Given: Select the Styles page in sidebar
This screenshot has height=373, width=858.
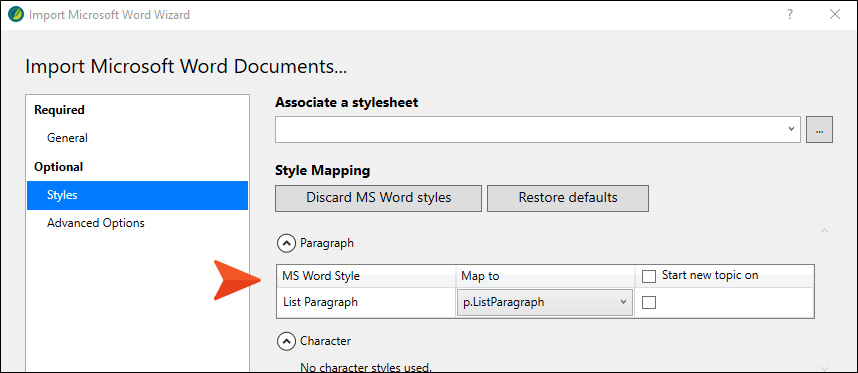Looking at the screenshot, I should (x=137, y=195).
